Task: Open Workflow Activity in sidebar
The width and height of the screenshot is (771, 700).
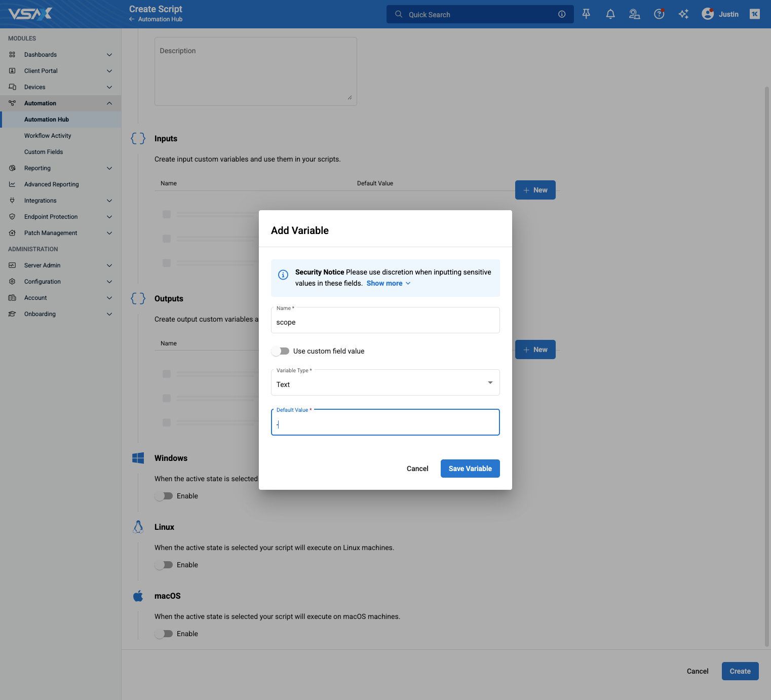Action: tap(48, 136)
